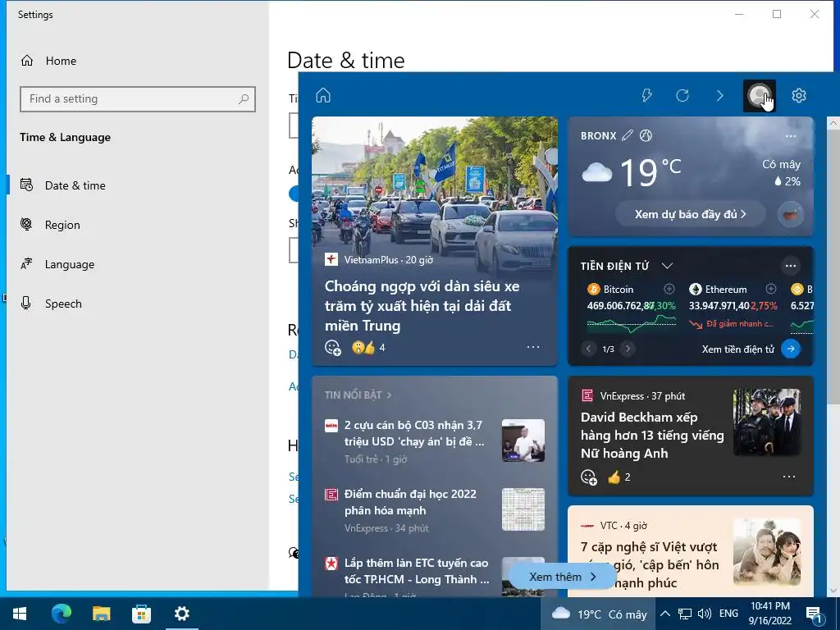React to VietnamPlus supercar article
This screenshot has height=630, width=840.
pos(333,348)
